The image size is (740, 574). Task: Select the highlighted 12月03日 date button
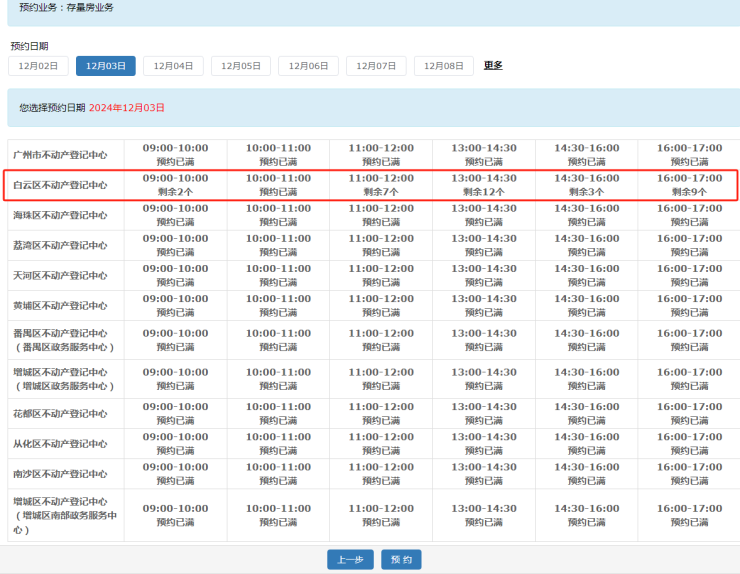point(106,66)
